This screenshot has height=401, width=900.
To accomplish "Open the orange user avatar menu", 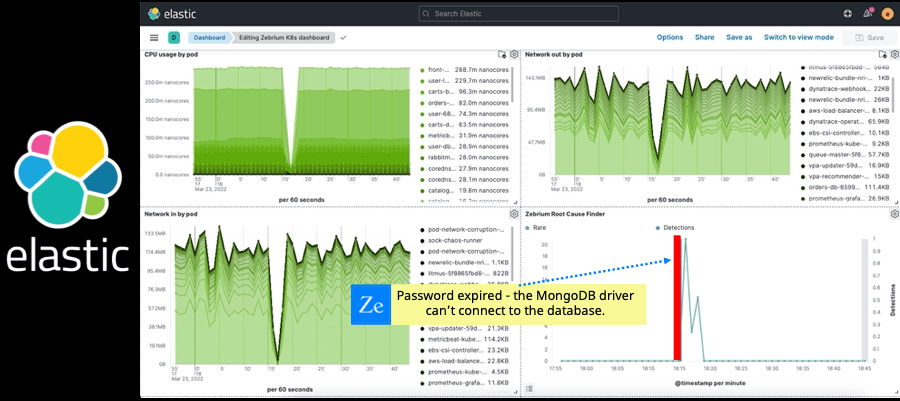I will 887,14.
